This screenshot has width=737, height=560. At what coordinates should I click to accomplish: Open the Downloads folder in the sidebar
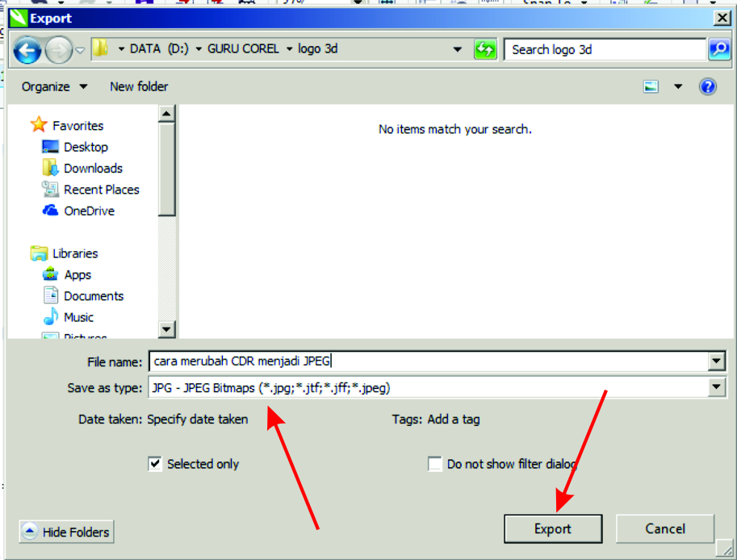pos(94,168)
